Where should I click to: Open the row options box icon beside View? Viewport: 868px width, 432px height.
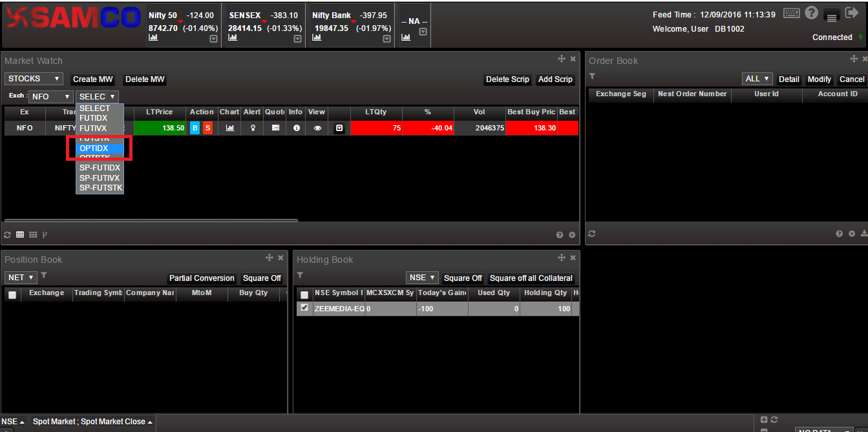(x=339, y=128)
